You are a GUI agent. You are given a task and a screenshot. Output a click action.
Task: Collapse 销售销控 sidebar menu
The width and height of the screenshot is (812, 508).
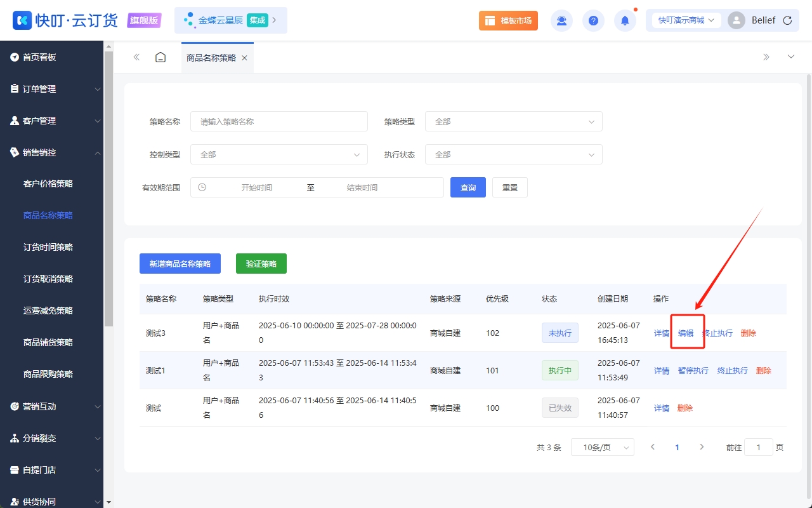(x=51, y=152)
